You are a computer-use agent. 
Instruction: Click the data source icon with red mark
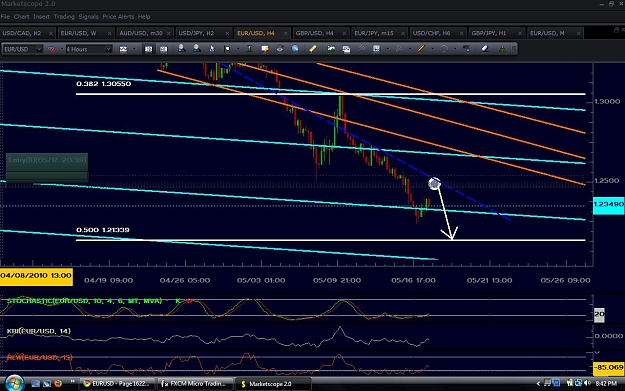(51, 49)
